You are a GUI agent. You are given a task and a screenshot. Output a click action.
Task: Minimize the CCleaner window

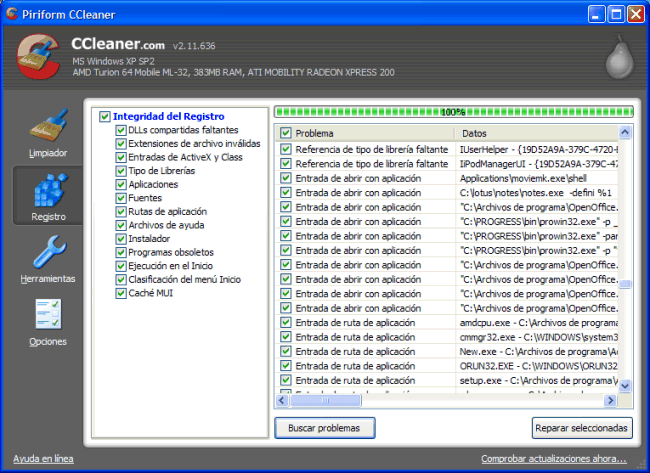click(x=596, y=15)
